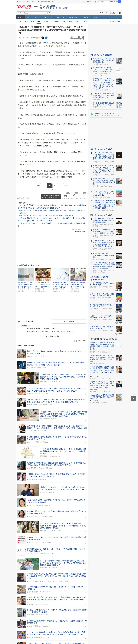Click the わかりやすい lightbulb reaction icon

(x=74, y=196)
